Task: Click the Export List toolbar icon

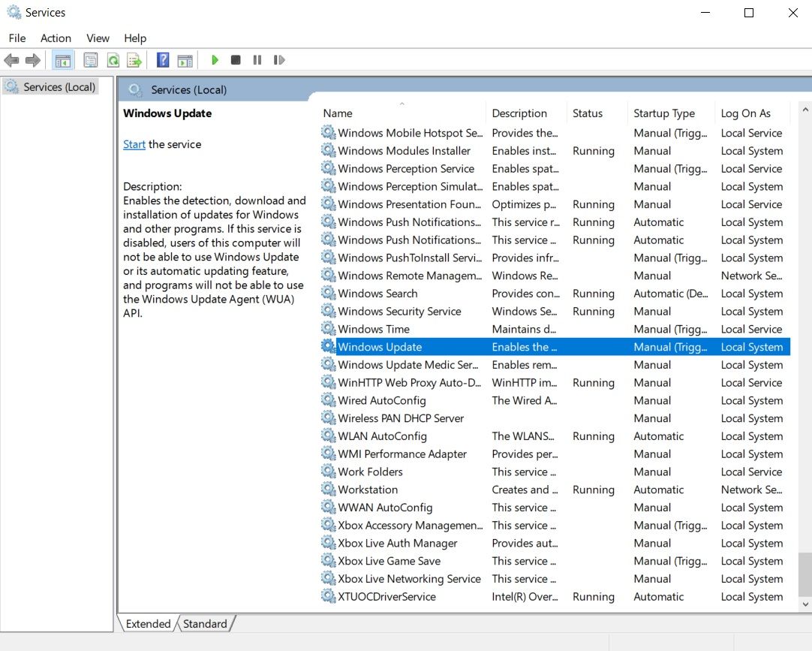Action: [134, 60]
